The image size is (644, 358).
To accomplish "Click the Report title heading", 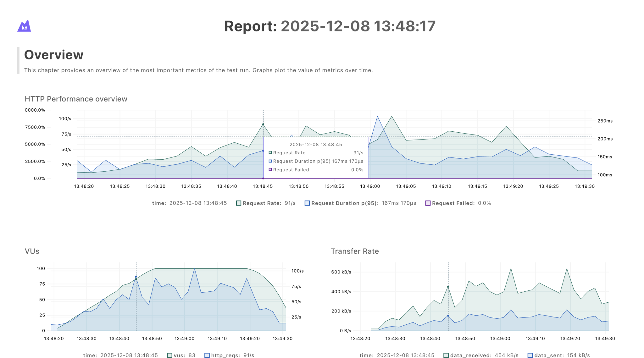I will (x=330, y=26).
